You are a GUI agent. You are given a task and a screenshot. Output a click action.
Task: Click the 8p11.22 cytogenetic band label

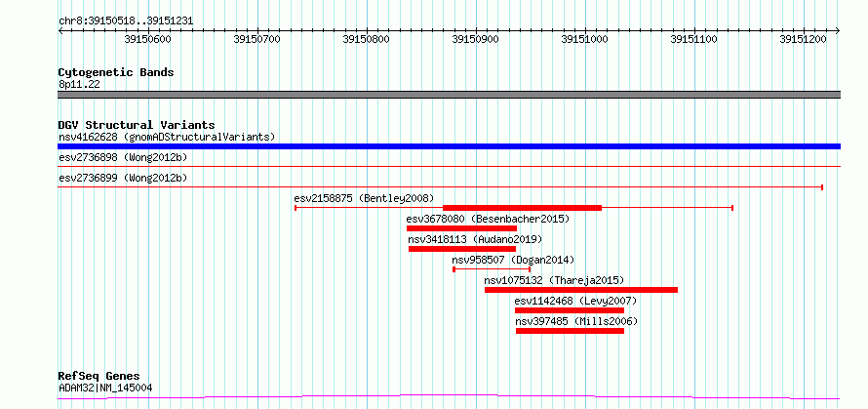[x=79, y=85]
